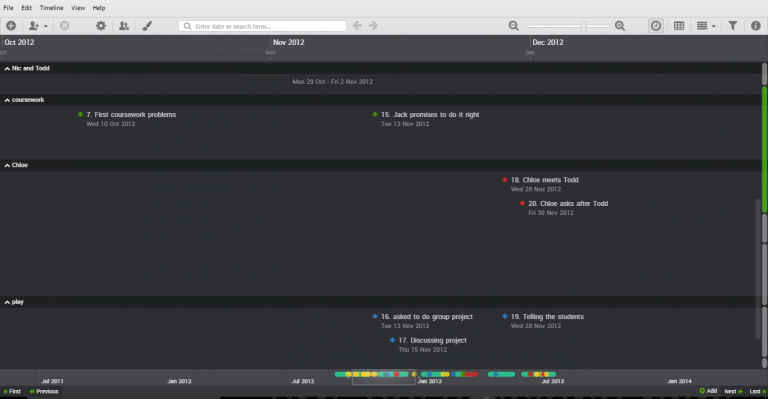Go to the Next event
The height and width of the screenshot is (399, 768).
click(734, 391)
